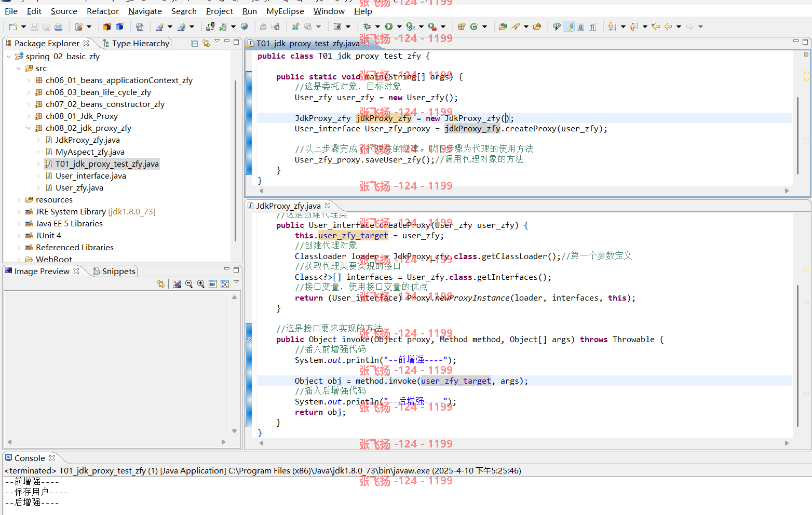Click the green Run button icon

(388, 26)
